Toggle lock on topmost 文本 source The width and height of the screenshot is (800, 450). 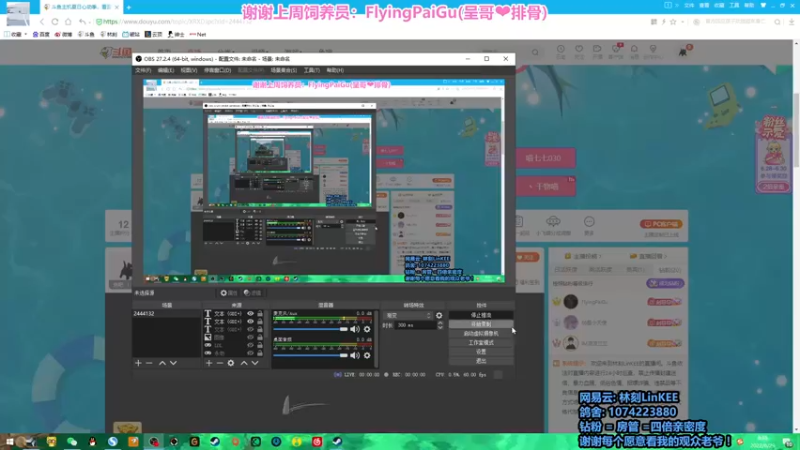(x=260, y=314)
